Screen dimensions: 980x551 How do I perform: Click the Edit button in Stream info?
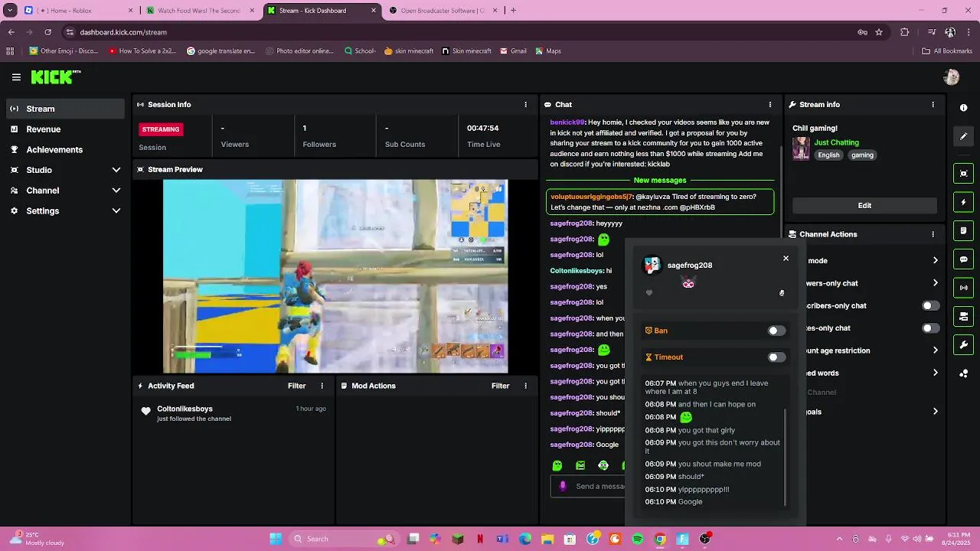tap(864, 206)
